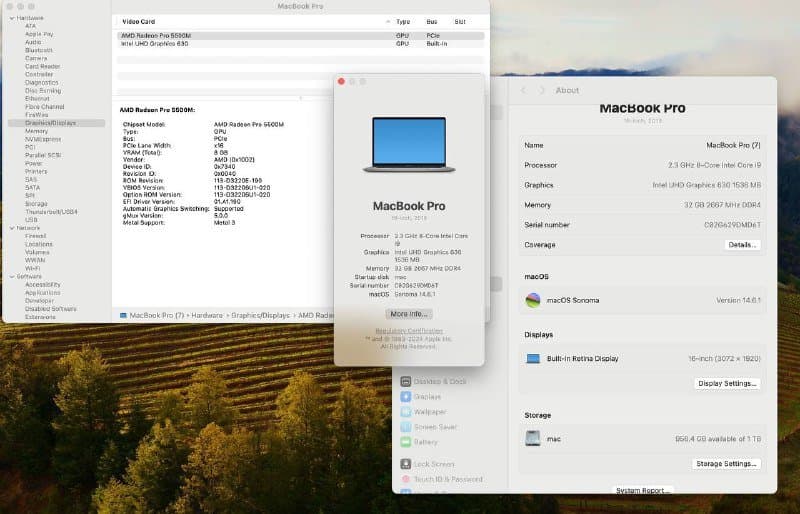Click the serial number value in Settings
Viewport: 800px width, 514px height.
pos(732,225)
